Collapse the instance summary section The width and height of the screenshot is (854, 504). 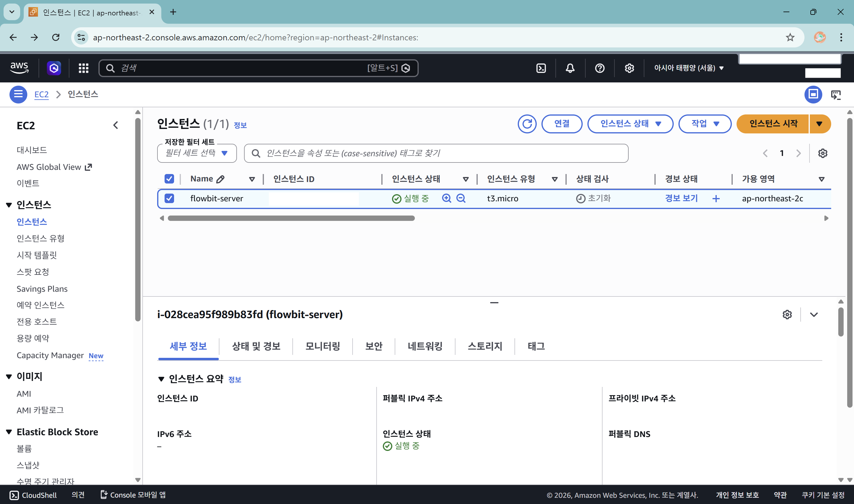coord(161,379)
